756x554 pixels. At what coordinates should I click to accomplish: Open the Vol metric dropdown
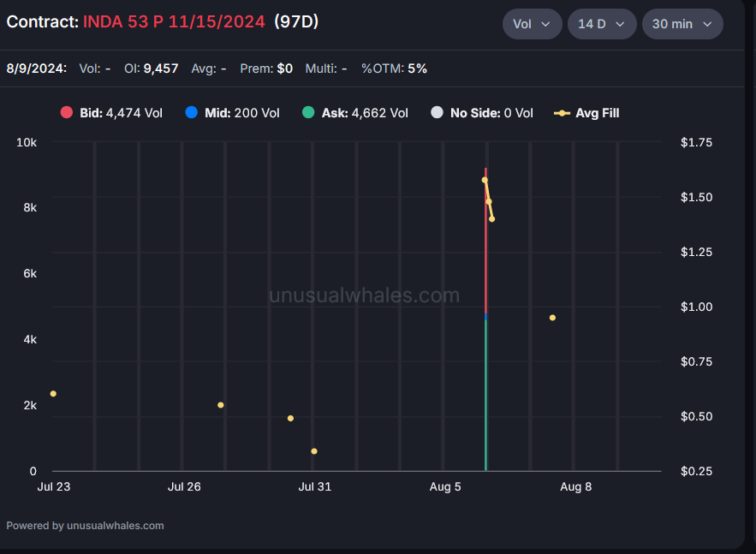(532, 24)
